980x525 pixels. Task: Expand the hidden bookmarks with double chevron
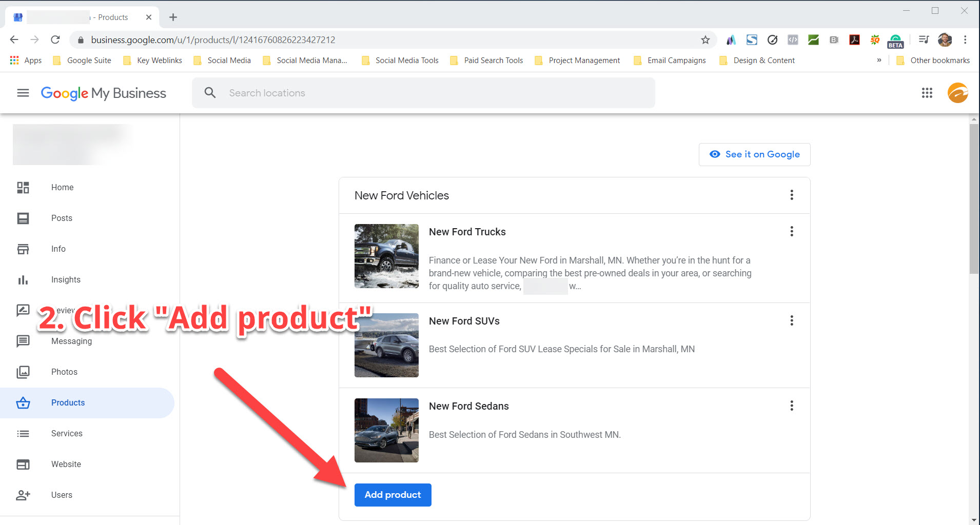[878, 60]
